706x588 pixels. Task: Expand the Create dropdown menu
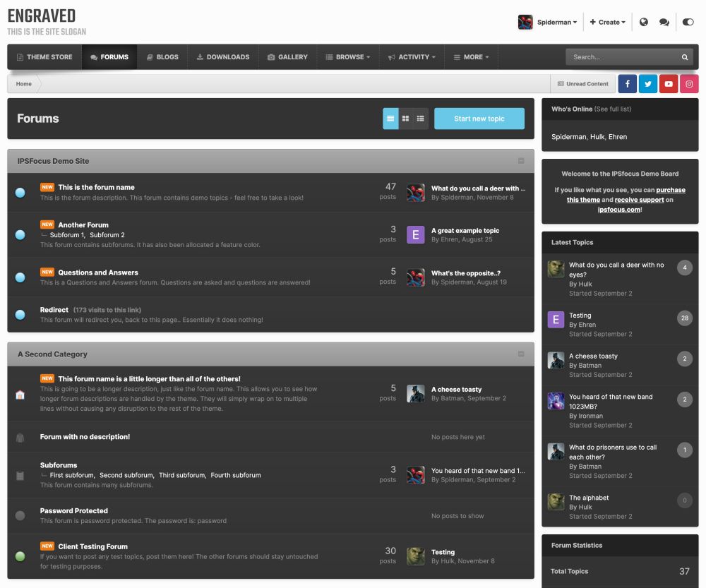pos(607,22)
